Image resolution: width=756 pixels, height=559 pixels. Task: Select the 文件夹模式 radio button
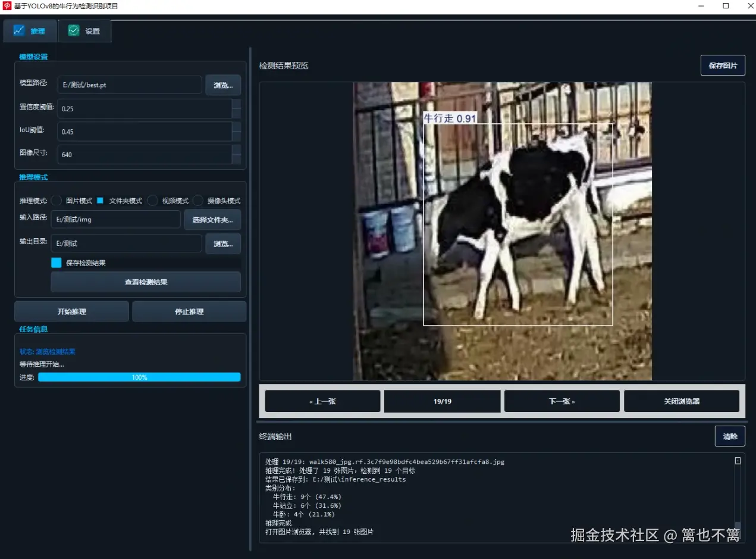(x=100, y=201)
